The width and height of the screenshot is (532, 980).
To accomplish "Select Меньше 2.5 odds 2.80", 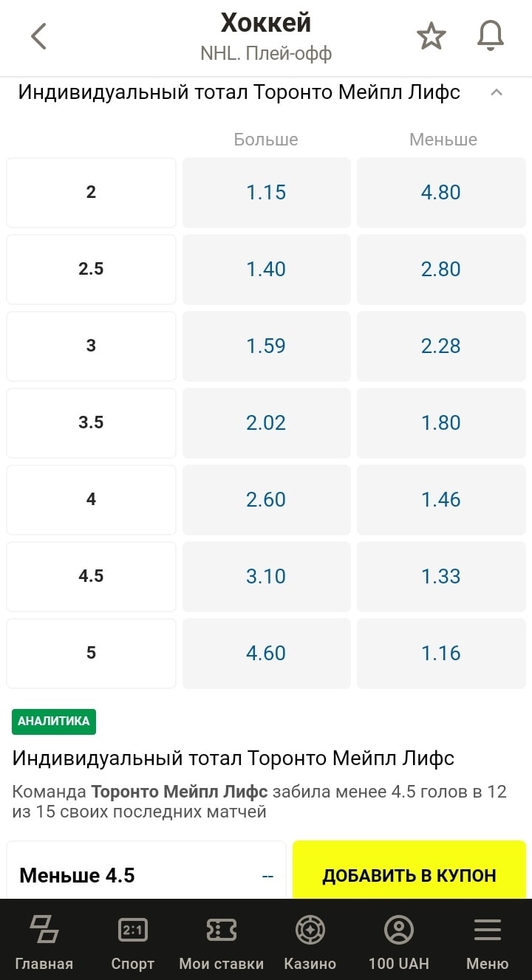I will [x=441, y=270].
